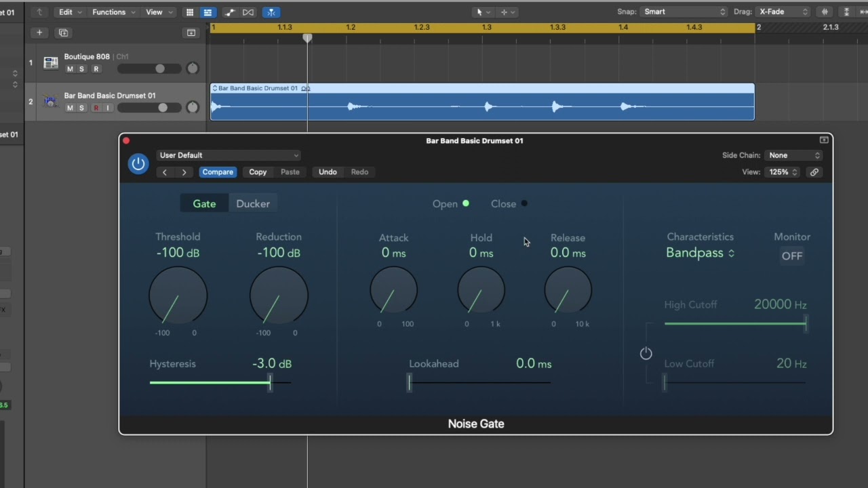Add a new track with plus button
This screenshot has height=488, width=868.
(x=39, y=33)
